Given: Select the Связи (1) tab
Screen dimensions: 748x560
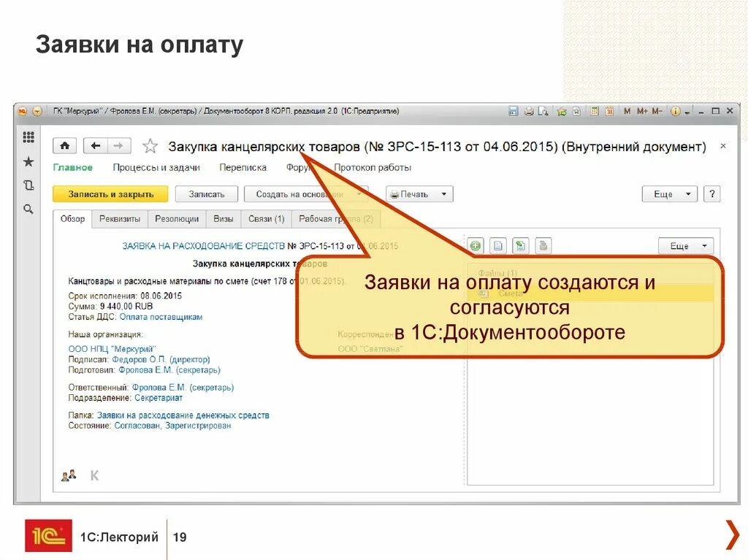Looking at the screenshot, I should pos(266,219).
